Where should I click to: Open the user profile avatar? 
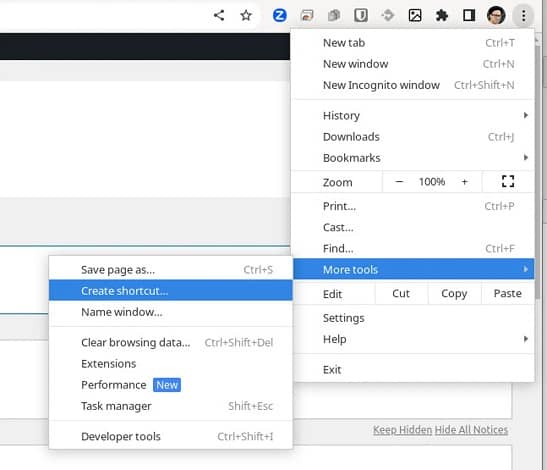point(496,15)
